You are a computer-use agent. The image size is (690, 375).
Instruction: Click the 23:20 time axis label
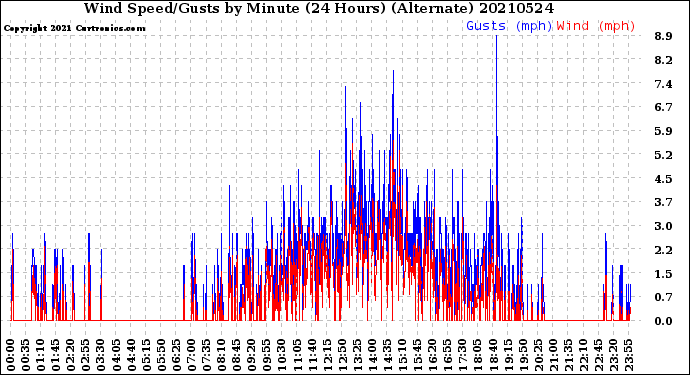coord(613,355)
